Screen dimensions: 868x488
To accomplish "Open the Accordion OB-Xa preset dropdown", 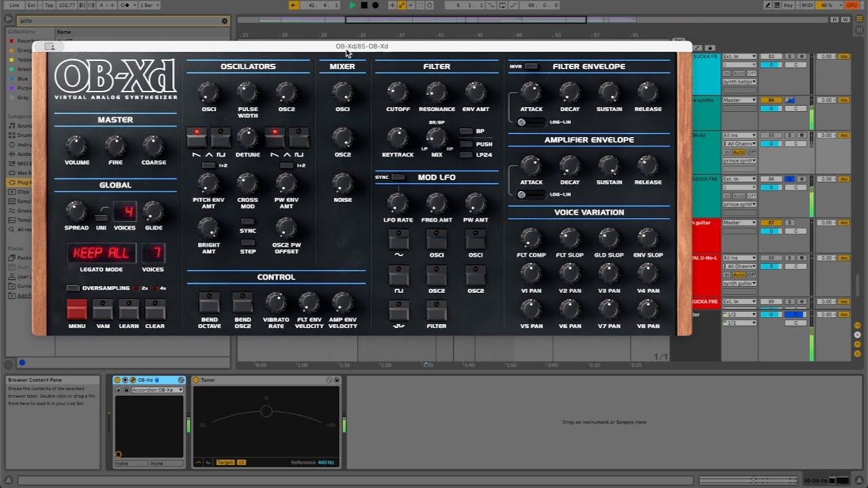I will (157, 390).
